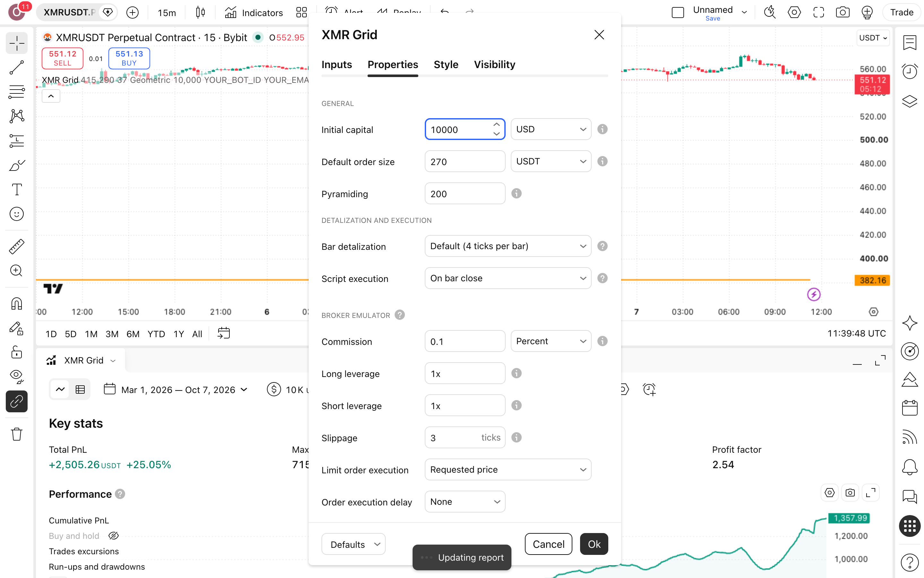Switch to the Visibility tab
The height and width of the screenshot is (578, 924).
[494, 65]
